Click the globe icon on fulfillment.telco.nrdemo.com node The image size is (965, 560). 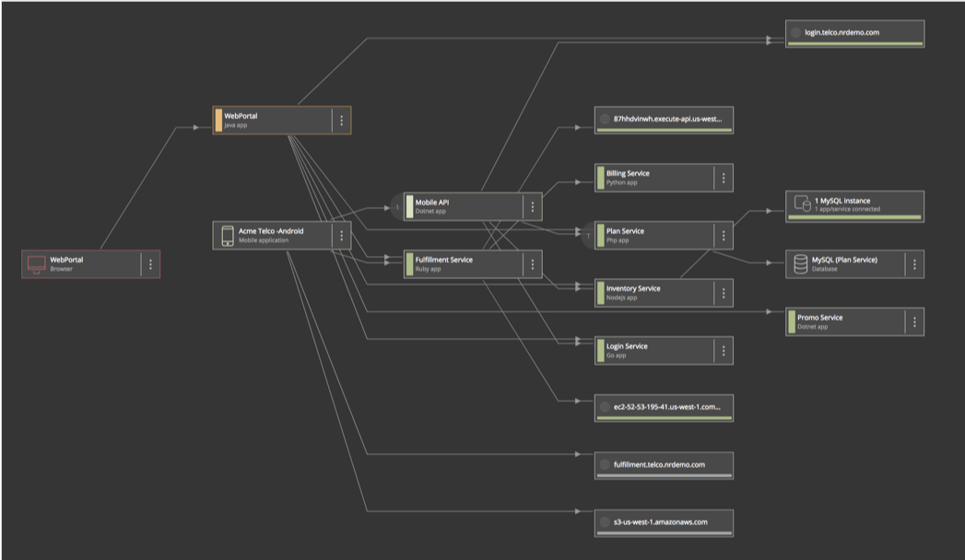pos(605,465)
